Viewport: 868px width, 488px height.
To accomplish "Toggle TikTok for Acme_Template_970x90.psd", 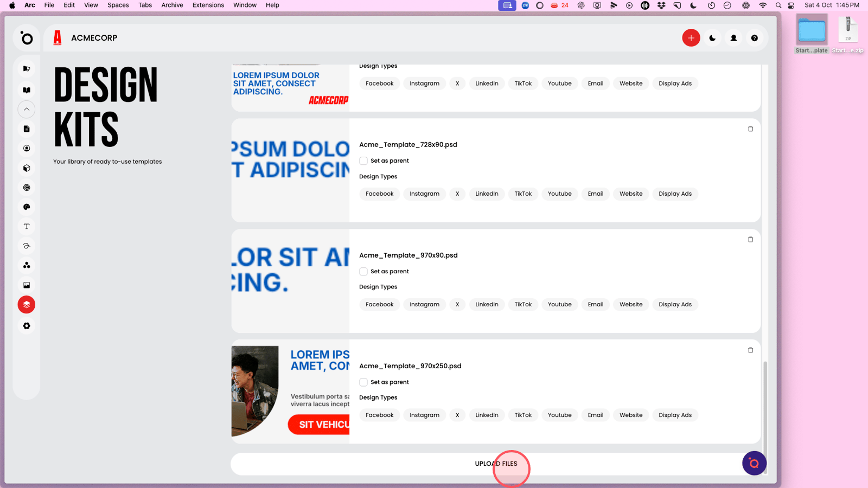I will pyautogui.click(x=523, y=305).
